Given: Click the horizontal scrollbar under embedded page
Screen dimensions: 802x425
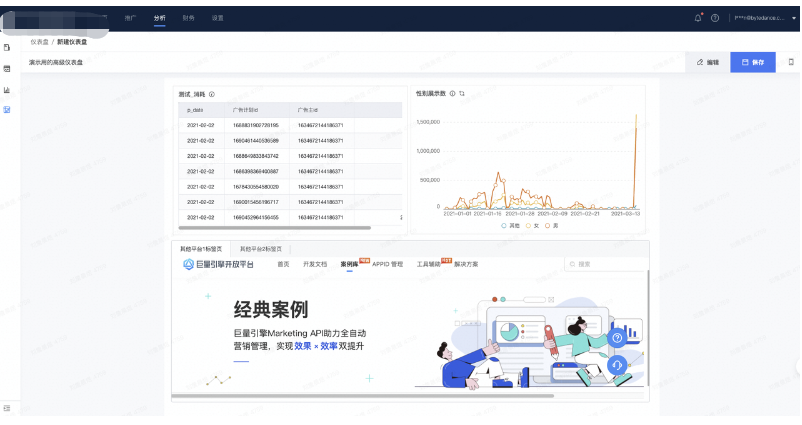Looking at the screenshot, I should point(363,395).
